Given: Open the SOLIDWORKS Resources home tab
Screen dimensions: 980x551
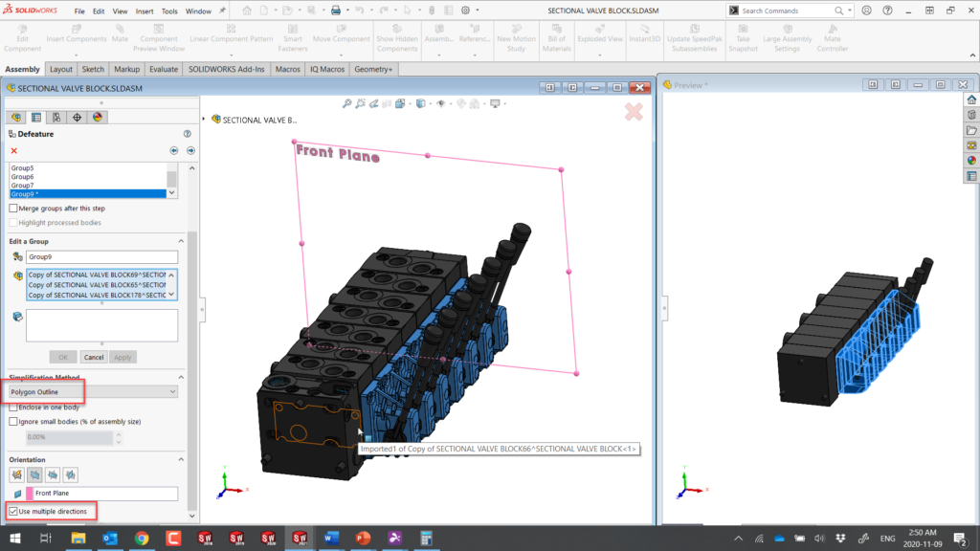Looking at the screenshot, I should click(x=971, y=99).
